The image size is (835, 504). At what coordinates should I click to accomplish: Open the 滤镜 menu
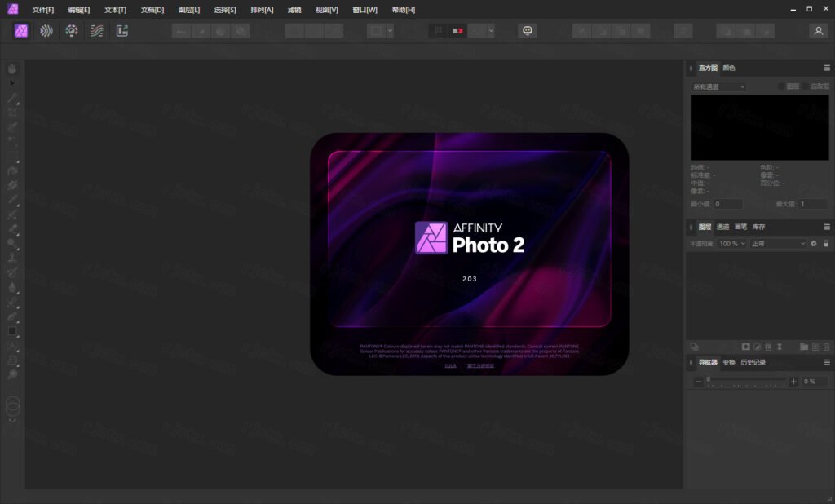pos(294,10)
